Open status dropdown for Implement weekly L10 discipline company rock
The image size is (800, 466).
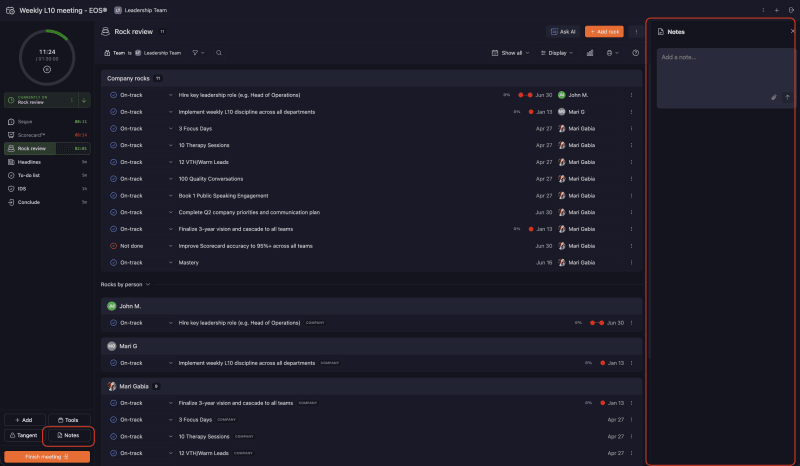click(x=170, y=112)
